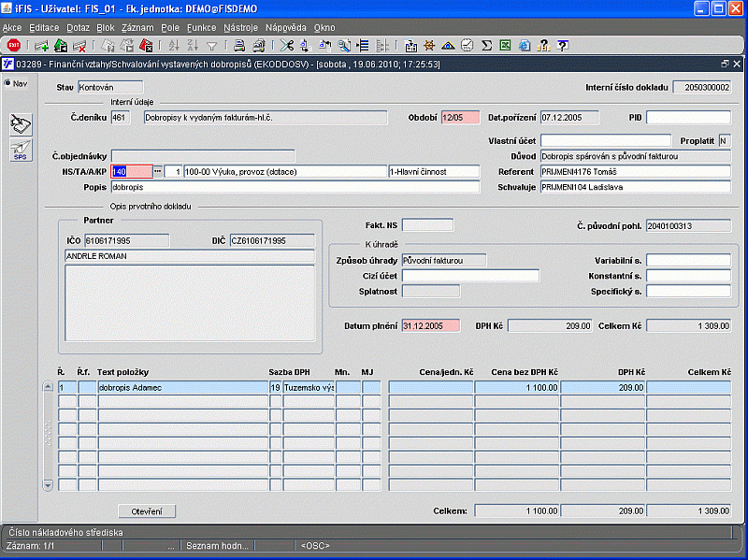Image resolution: width=748 pixels, height=560 pixels.
Task: Restore the inner EKODDOSV form window
Action: [x=726, y=64]
